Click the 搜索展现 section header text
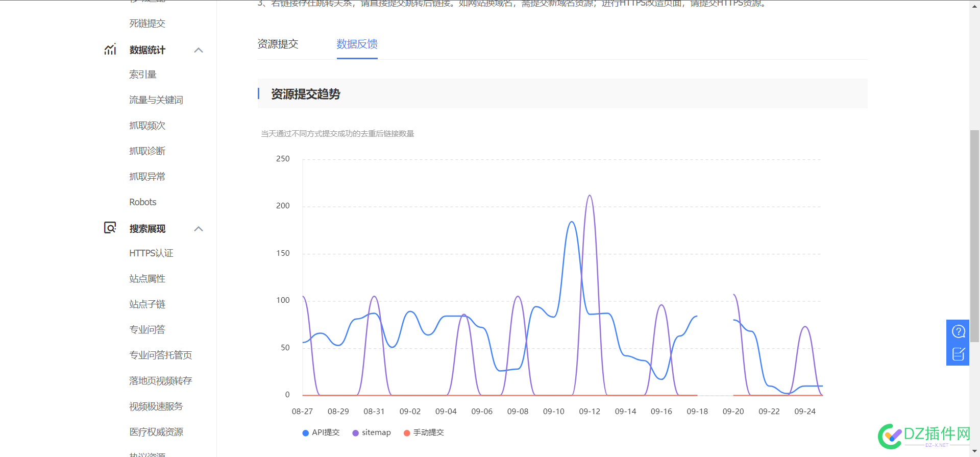The width and height of the screenshot is (980, 457). pos(147,229)
